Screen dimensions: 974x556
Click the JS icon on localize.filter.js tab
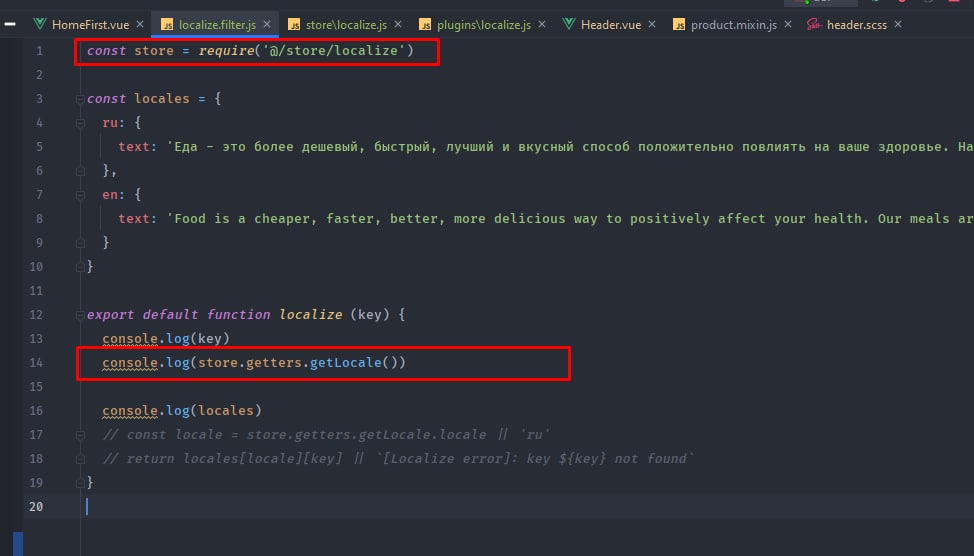click(167, 25)
